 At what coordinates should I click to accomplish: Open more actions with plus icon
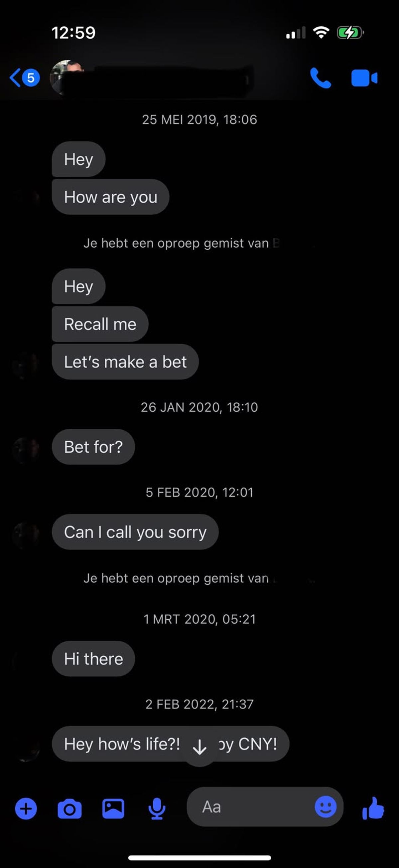(x=26, y=808)
